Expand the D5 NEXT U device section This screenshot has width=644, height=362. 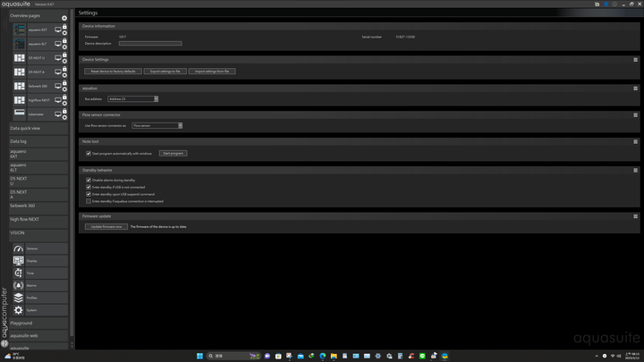pyautogui.click(x=38, y=181)
